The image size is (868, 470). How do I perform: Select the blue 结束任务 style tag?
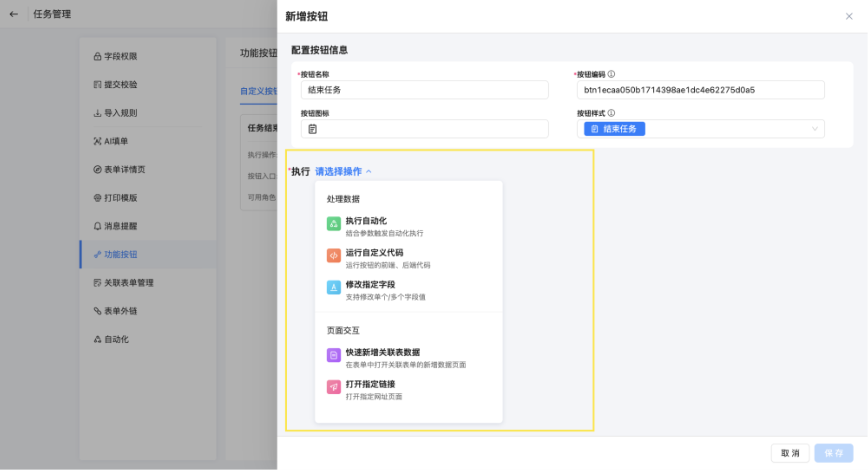(x=614, y=129)
